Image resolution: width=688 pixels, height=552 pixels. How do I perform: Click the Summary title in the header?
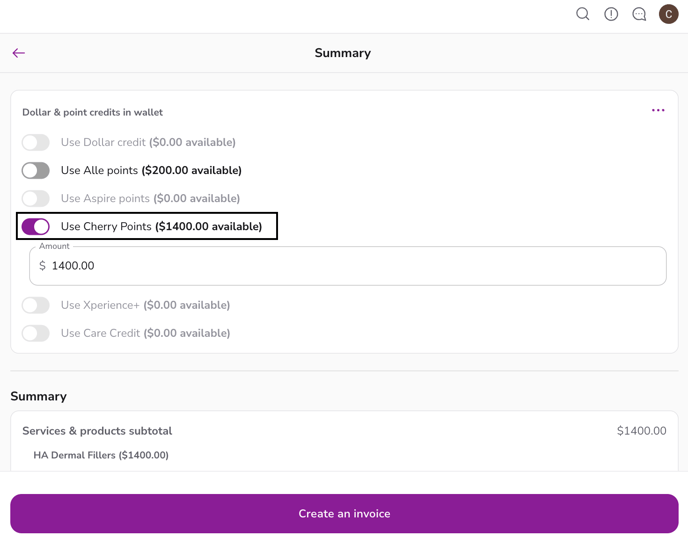pos(343,53)
